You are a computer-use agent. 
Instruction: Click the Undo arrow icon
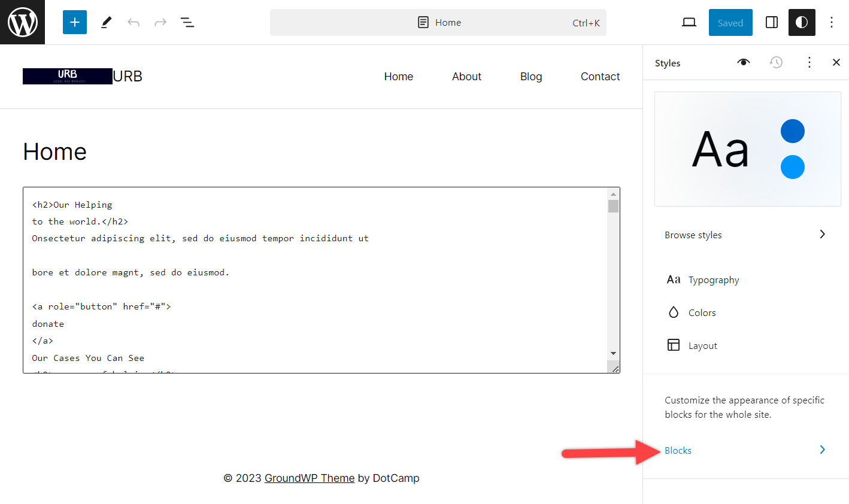132,22
